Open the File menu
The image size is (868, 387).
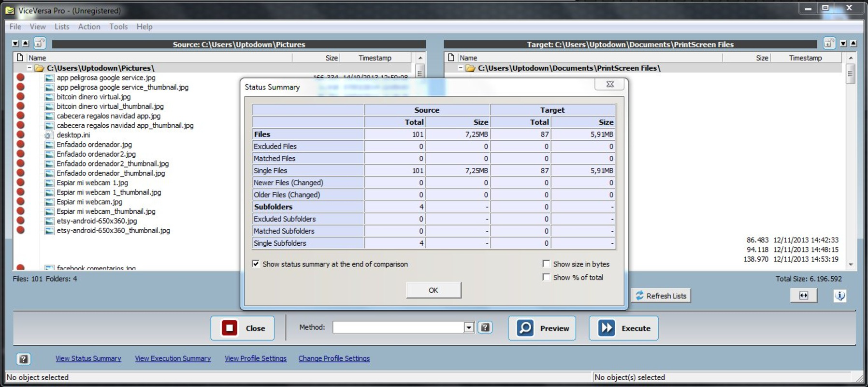pos(15,27)
